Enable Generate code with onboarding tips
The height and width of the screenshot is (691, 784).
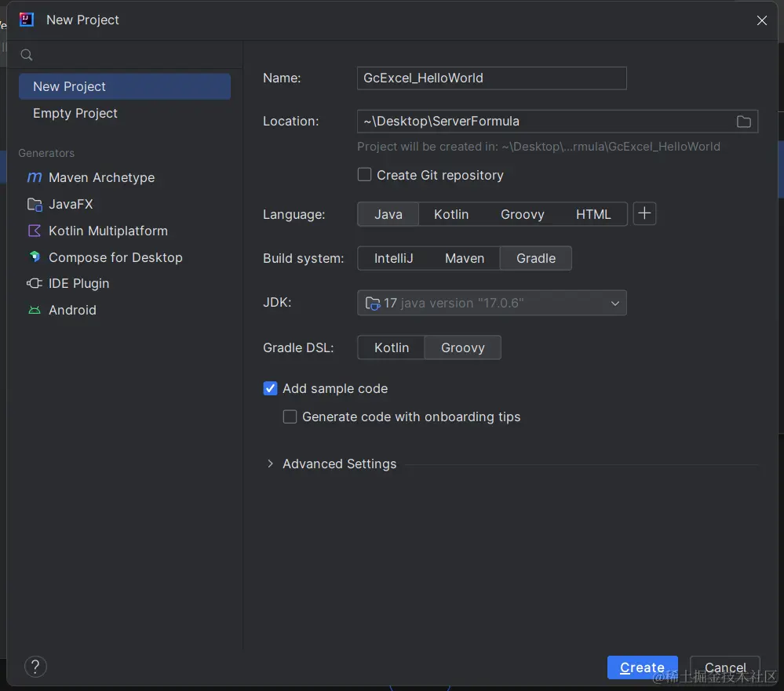point(290,416)
